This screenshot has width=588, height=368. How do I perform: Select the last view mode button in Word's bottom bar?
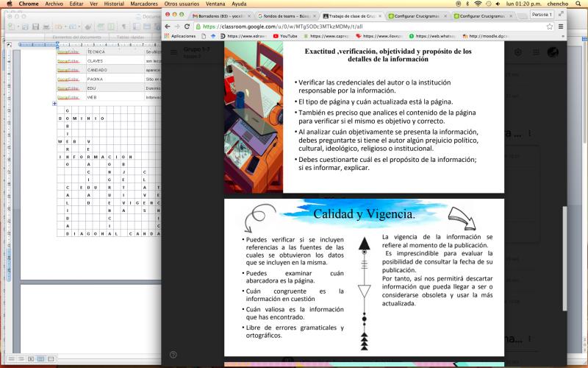point(51,359)
